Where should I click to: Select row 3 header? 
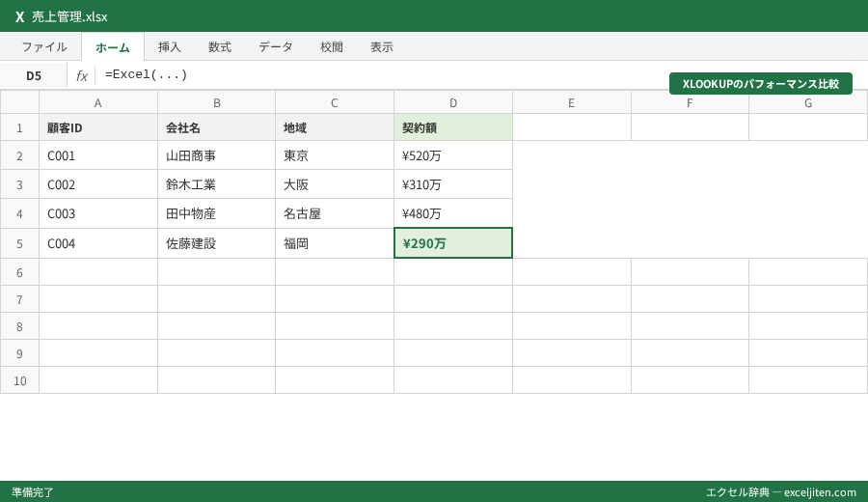19,184
